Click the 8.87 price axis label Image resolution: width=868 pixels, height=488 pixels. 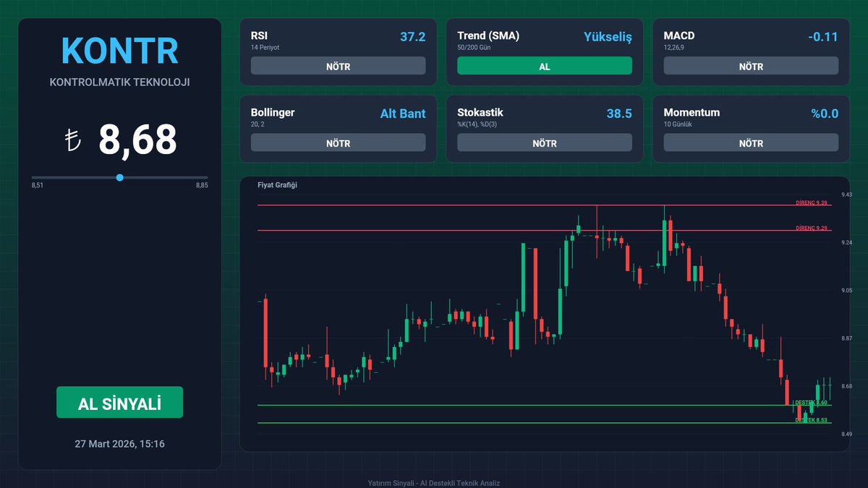[846, 338]
